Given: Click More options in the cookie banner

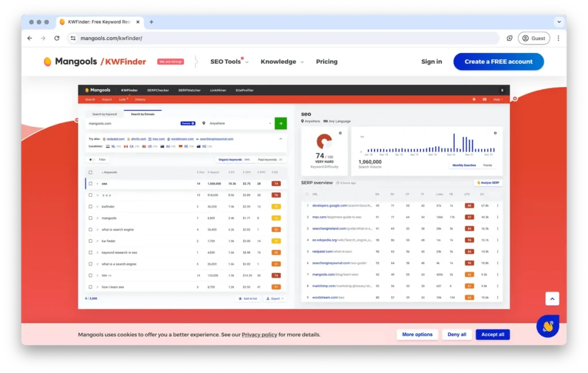Looking at the screenshot, I should pyautogui.click(x=417, y=335).
